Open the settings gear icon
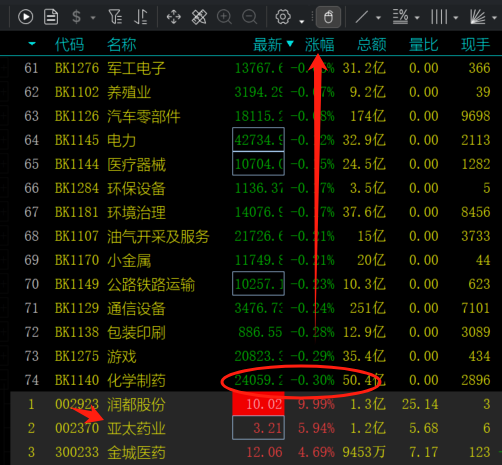Viewport: 502px width, 465px height. click(x=283, y=17)
